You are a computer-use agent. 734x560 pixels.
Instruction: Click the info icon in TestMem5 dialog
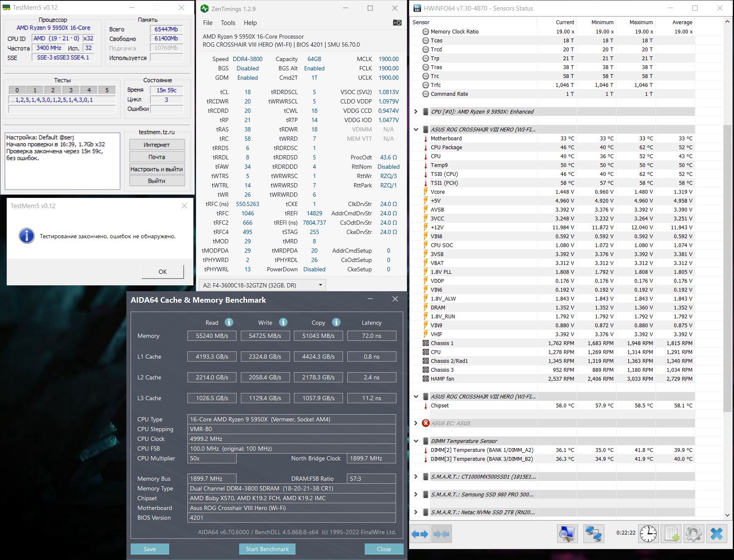coord(26,236)
